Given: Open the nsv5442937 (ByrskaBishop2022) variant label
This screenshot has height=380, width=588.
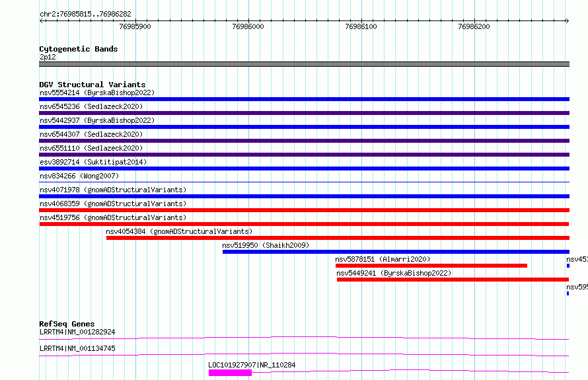Looking at the screenshot, I should tap(97, 120).
